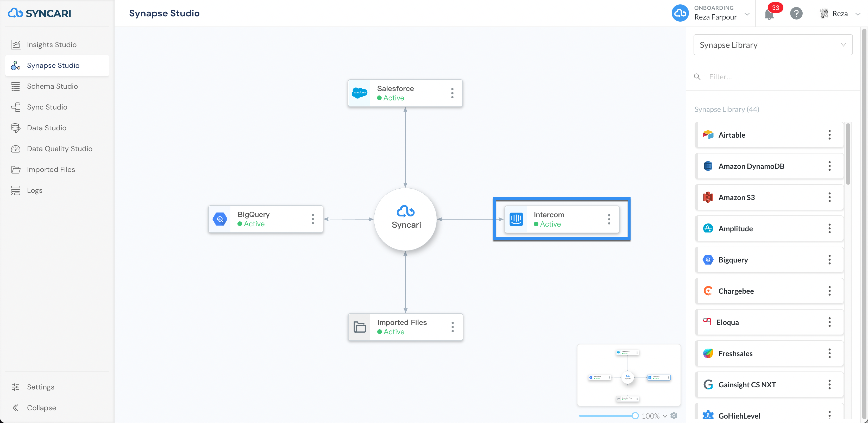Open Salesforce node three-dot menu
The height and width of the screenshot is (423, 868).
tap(452, 93)
